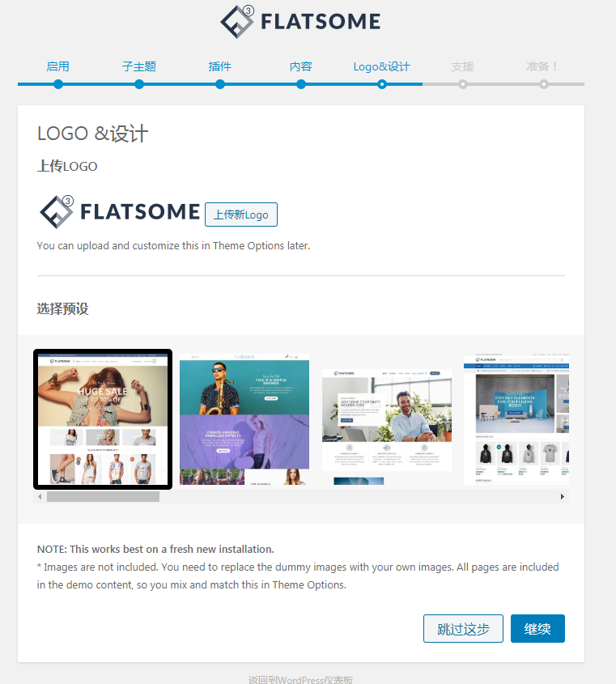Open the 内容 wizard step

(x=301, y=66)
